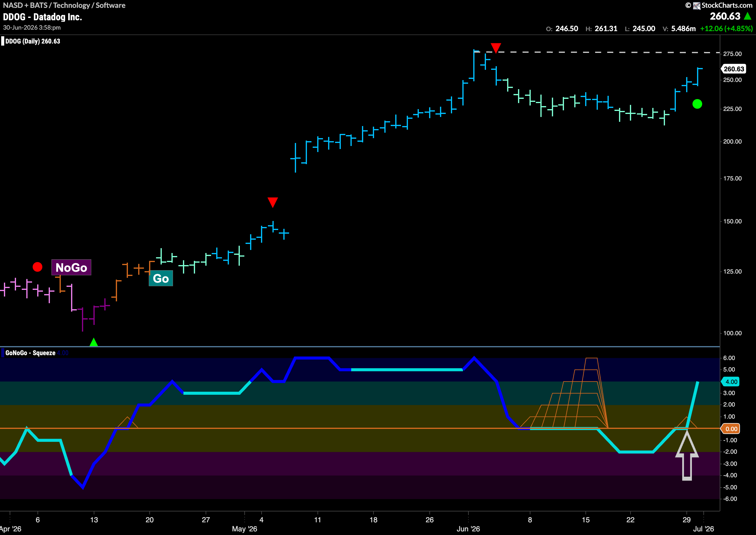756x535 pixels.
Task: Click the 29 date label on the time axis
Action: 686,520
